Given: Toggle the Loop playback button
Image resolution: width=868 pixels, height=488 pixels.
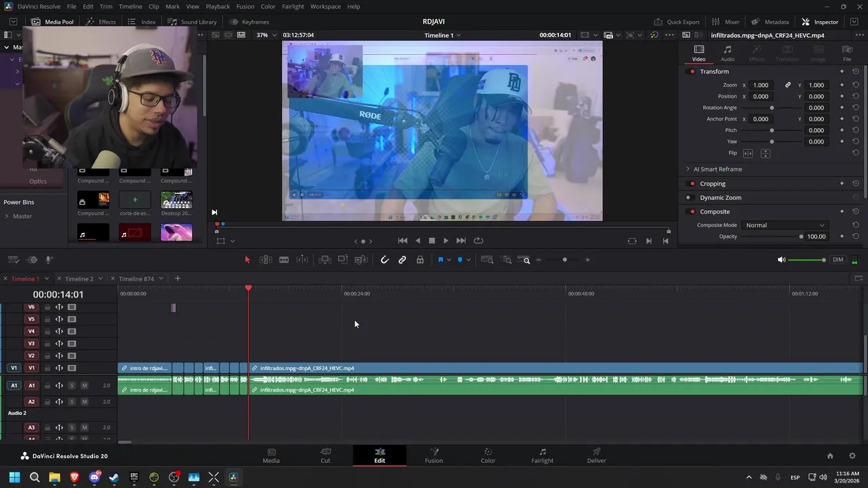Looking at the screenshot, I should (478, 241).
